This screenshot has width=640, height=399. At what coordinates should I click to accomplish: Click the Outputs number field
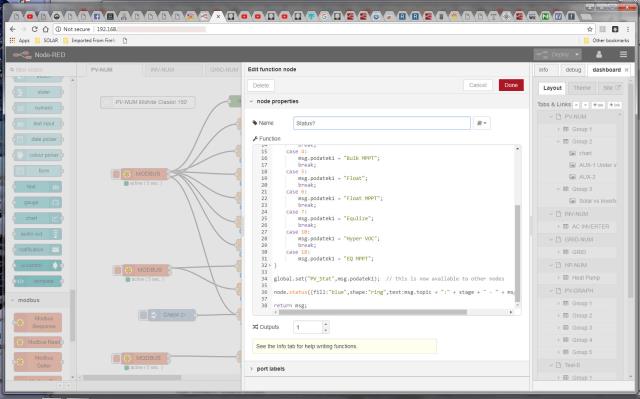click(308, 327)
